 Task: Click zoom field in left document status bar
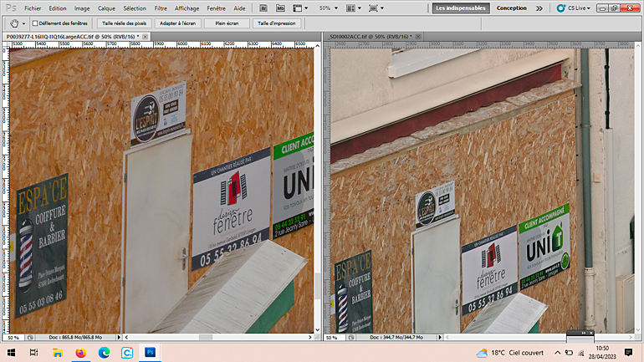[13, 338]
